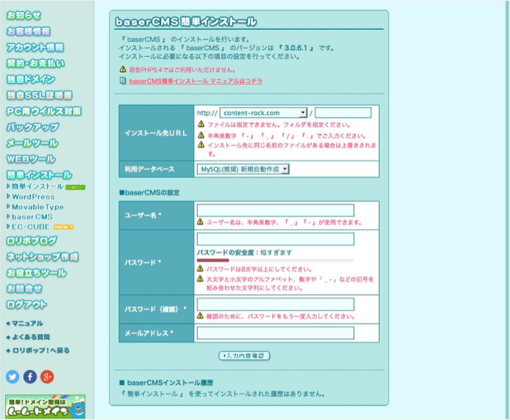The image size is (510, 420).
Task: Click the ムームードメイン banner
Action: 45,407
